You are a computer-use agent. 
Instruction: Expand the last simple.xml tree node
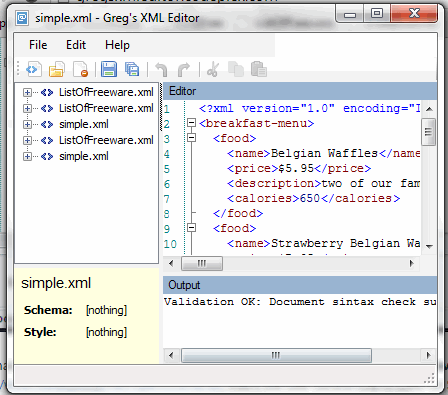click(x=27, y=156)
